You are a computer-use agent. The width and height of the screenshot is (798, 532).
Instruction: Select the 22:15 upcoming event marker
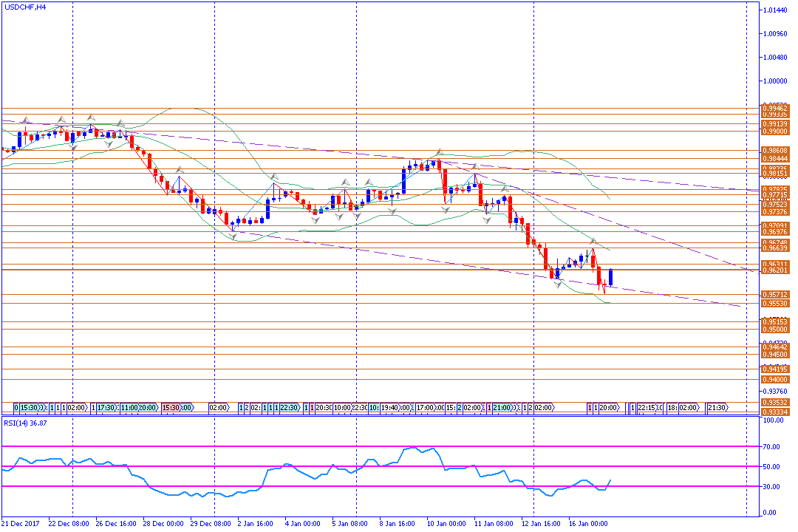[x=647, y=408]
